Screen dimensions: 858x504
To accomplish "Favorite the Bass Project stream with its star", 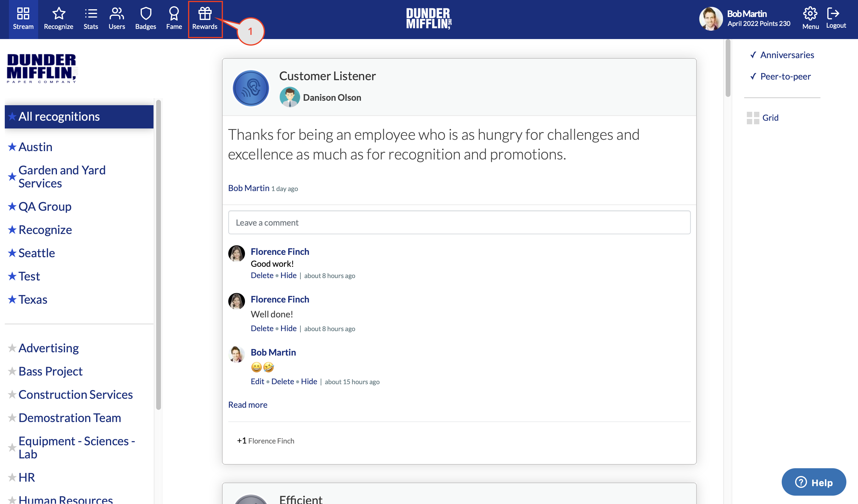I will click(x=12, y=371).
